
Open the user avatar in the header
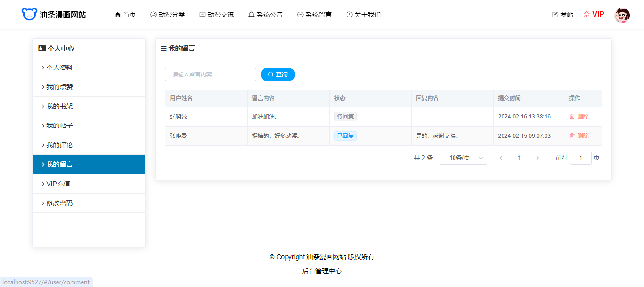[622, 15]
